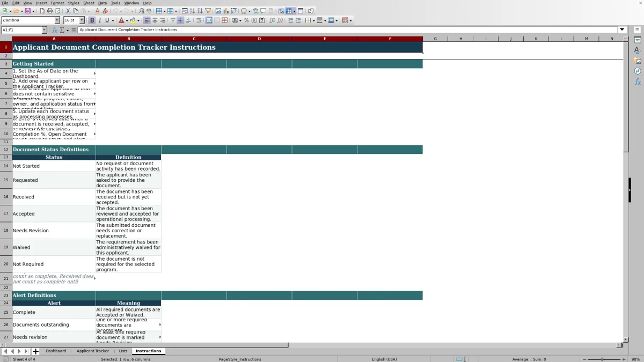The width and height of the screenshot is (644, 362).
Task: Toggle Underline formatting
Action: [107, 20]
